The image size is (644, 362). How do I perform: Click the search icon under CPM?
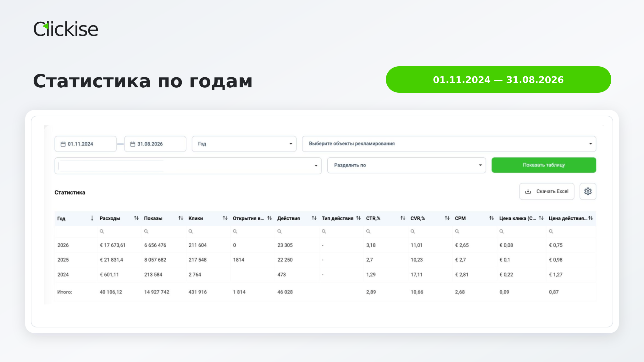point(457,231)
